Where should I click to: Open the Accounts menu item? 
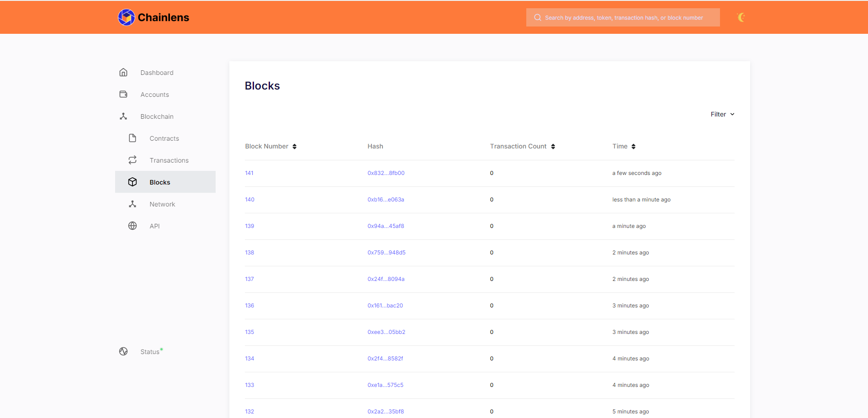(x=154, y=95)
